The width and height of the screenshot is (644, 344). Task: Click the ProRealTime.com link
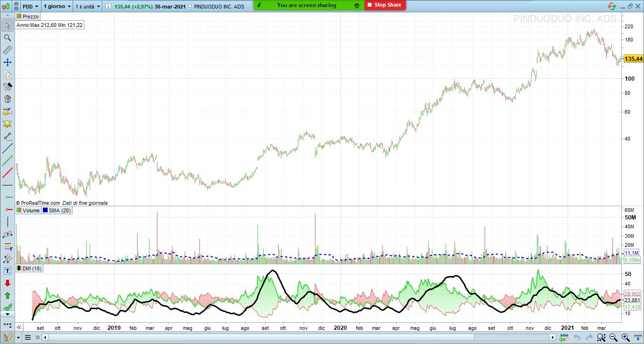click(x=40, y=203)
